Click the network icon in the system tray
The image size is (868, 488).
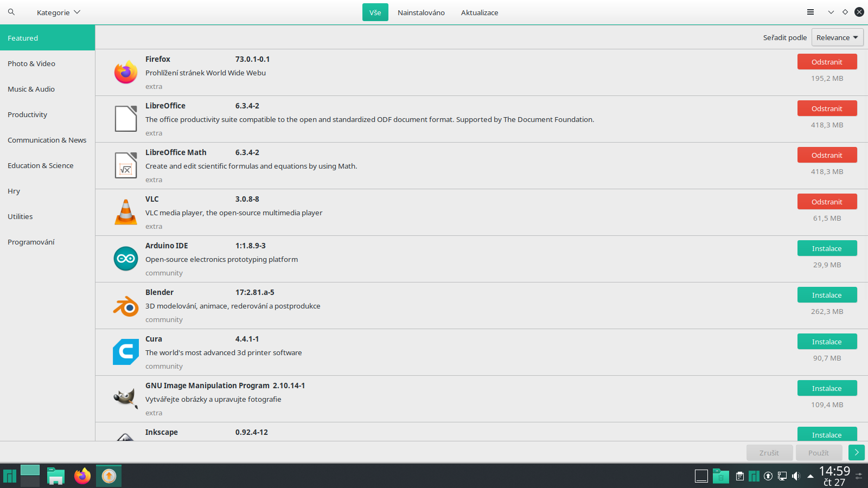point(782,476)
